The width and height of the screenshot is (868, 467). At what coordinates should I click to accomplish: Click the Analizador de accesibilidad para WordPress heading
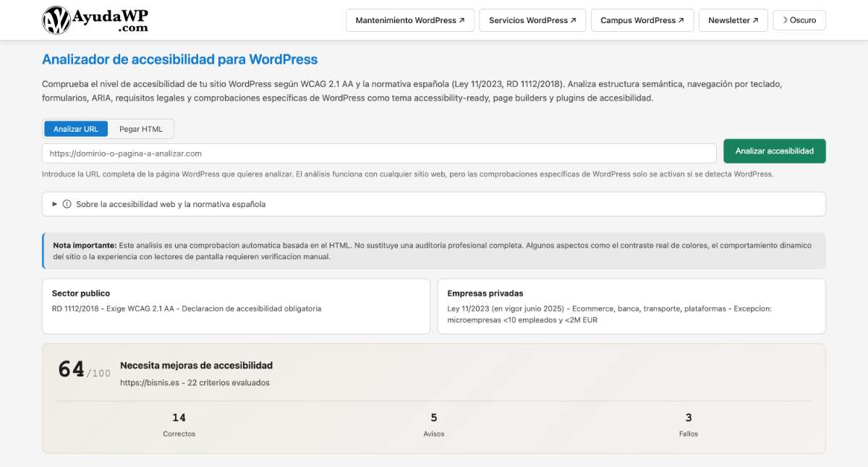click(x=179, y=59)
